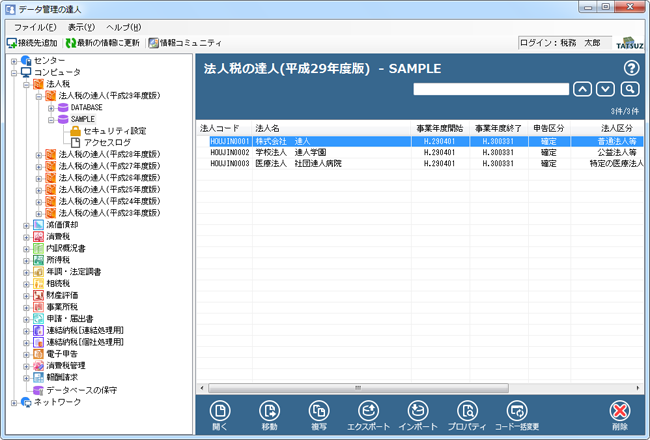Click the horizontal scrollbar thumb
The height and width of the screenshot is (440, 650).
(x=358, y=388)
